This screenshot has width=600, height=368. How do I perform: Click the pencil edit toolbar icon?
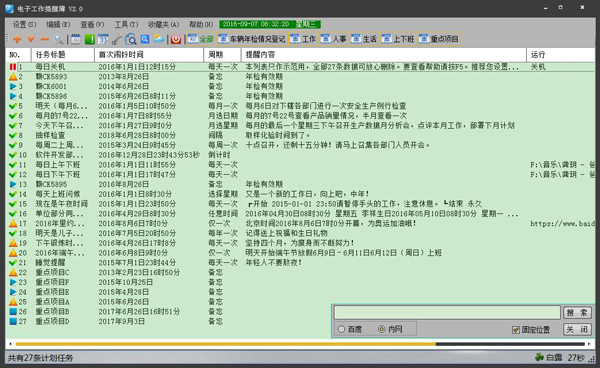pyautogui.click(x=117, y=39)
